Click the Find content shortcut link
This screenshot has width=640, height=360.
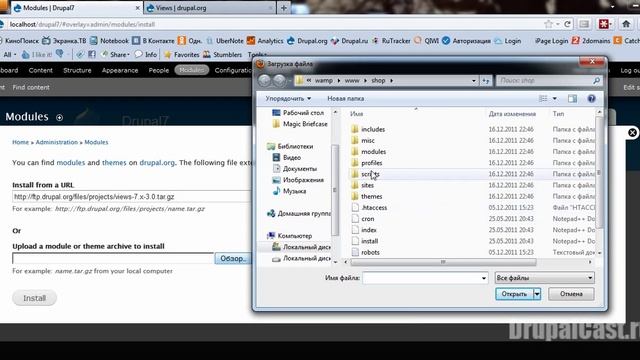tap(31, 87)
